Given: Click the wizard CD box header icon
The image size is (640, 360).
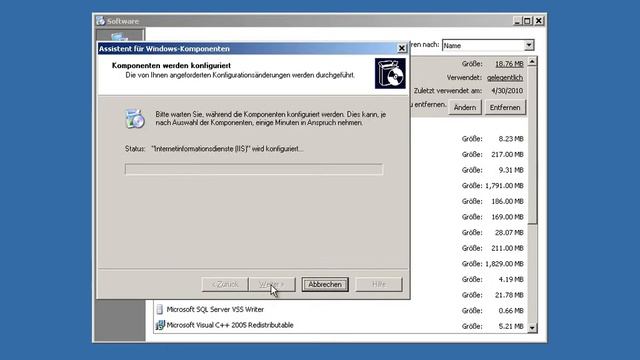Looking at the screenshot, I should tap(390, 73).
